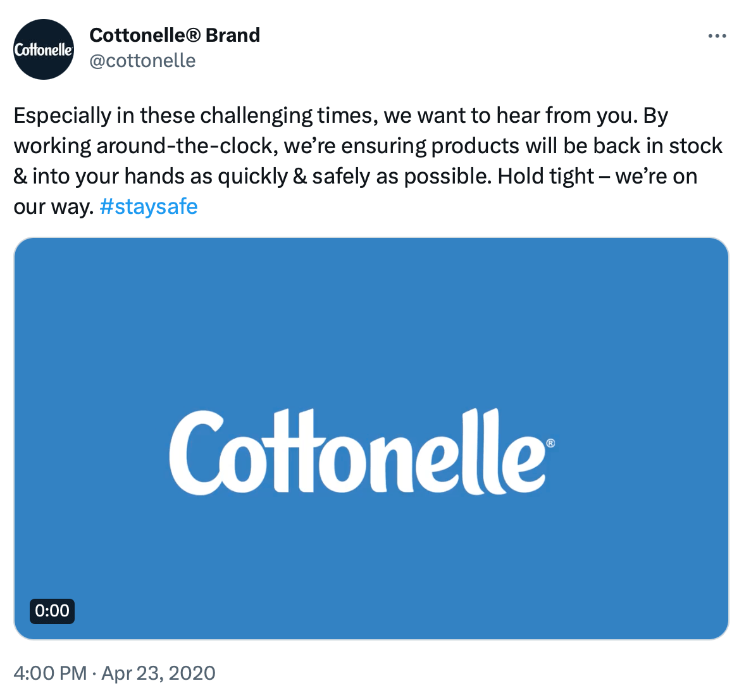The image size is (739, 700).
Task: Visit the @cottonelle handle link
Action: coord(142,60)
